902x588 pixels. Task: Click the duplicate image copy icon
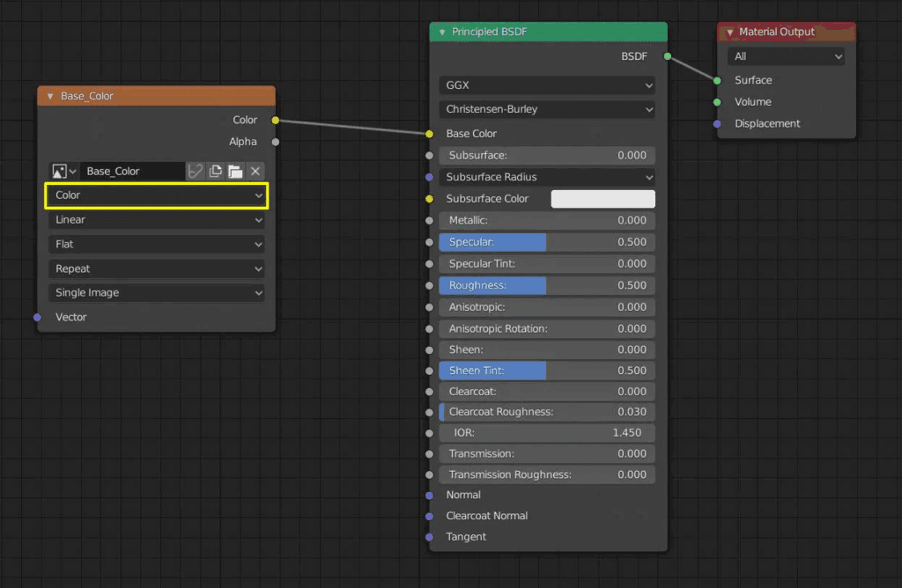(x=215, y=172)
